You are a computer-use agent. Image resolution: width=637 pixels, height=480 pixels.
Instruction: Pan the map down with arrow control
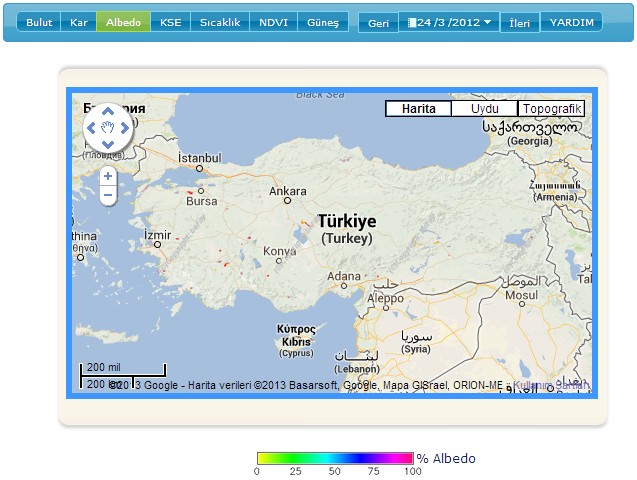(x=108, y=144)
